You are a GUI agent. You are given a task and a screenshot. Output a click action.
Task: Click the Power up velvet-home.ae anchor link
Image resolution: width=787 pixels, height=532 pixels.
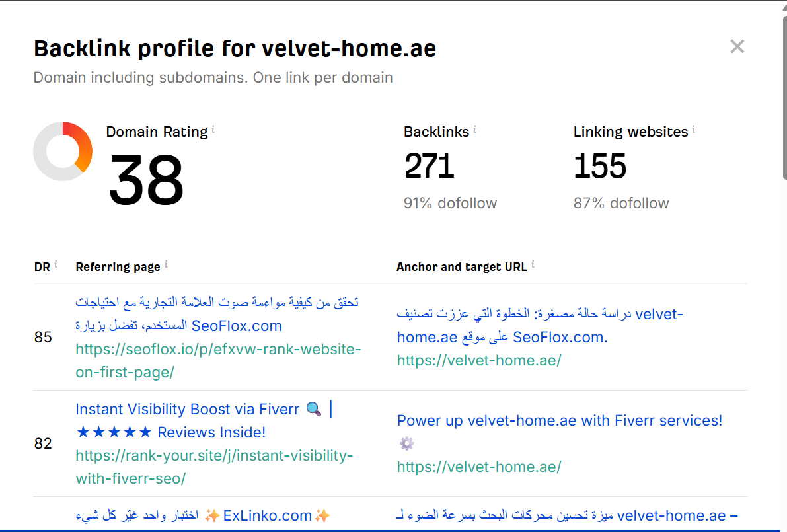559,420
